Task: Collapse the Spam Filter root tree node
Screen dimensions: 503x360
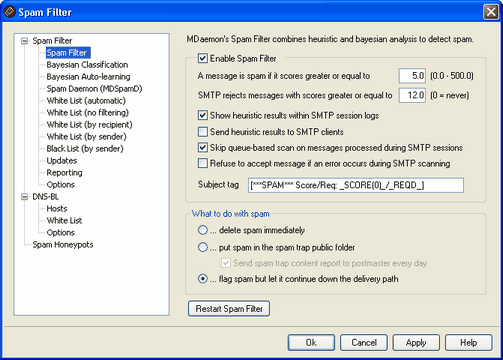Action: pyautogui.click(x=24, y=41)
